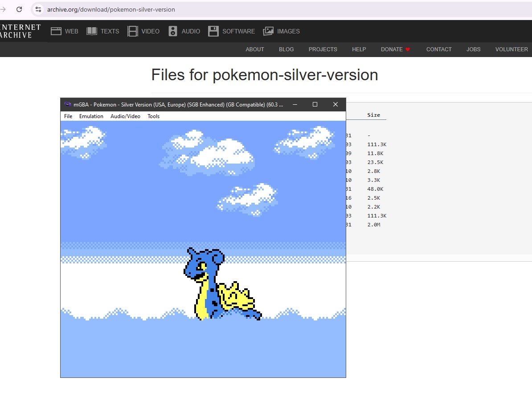Select the 2.8K file size
The width and height of the screenshot is (532, 406).
point(373,171)
